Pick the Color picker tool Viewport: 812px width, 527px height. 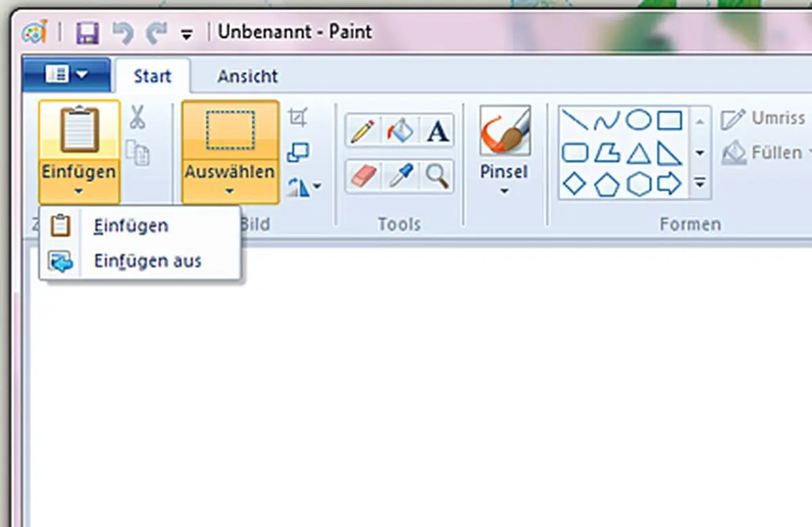point(400,175)
